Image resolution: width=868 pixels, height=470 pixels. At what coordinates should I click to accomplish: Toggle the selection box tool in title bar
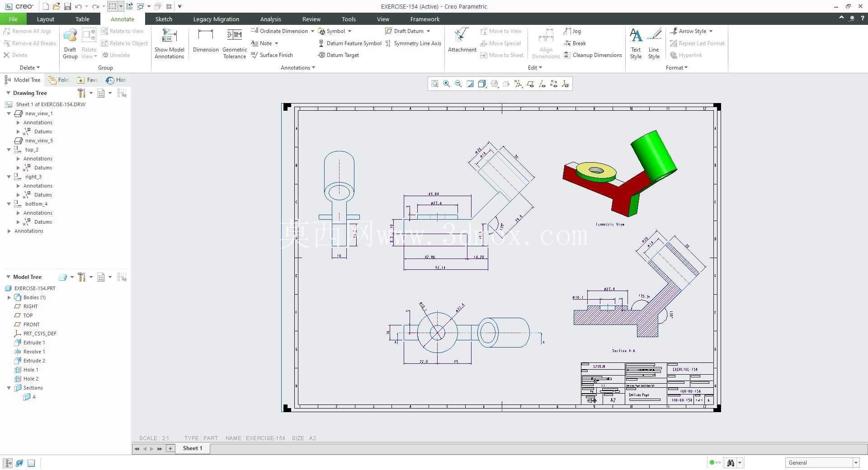(x=112, y=6)
